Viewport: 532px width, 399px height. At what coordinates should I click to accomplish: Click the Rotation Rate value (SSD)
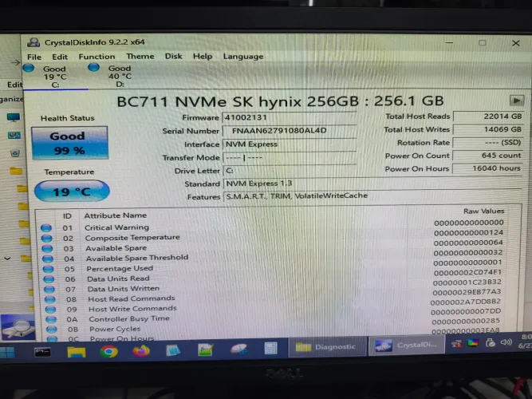click(x=488, y=142)
